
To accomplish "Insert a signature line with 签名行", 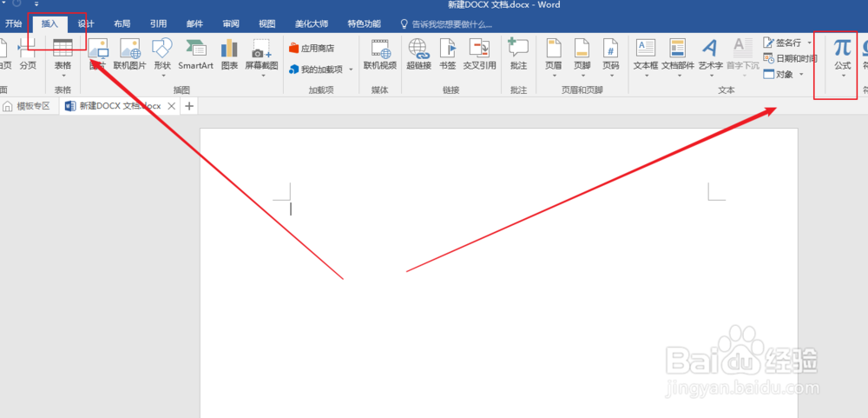I will [783, 43].
